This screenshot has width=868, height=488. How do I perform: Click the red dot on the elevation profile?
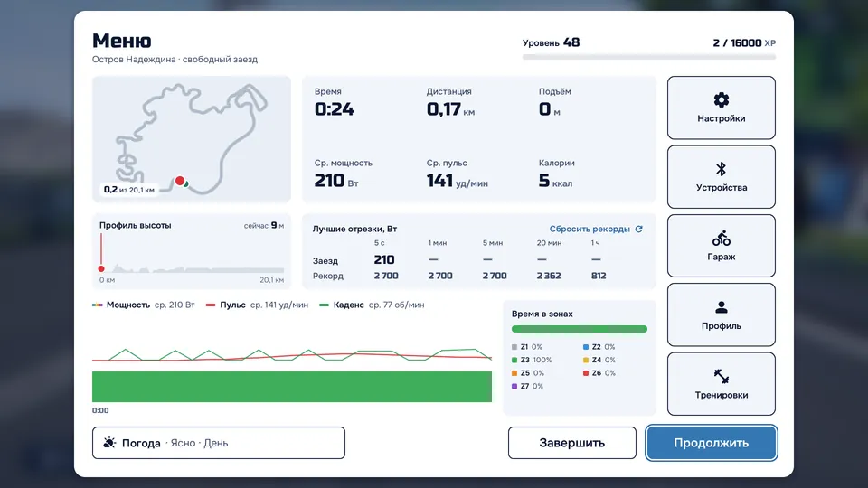pos(101,269)
